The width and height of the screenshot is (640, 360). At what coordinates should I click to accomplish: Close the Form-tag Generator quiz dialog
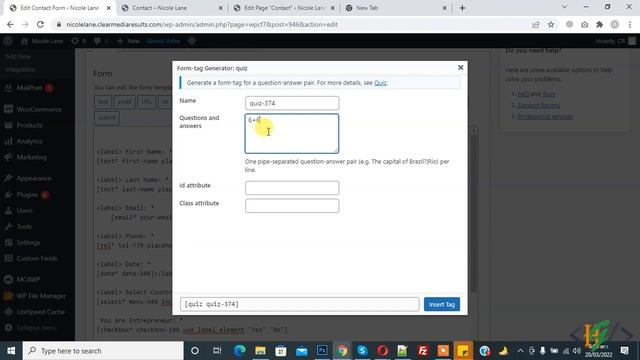(460, 67)
